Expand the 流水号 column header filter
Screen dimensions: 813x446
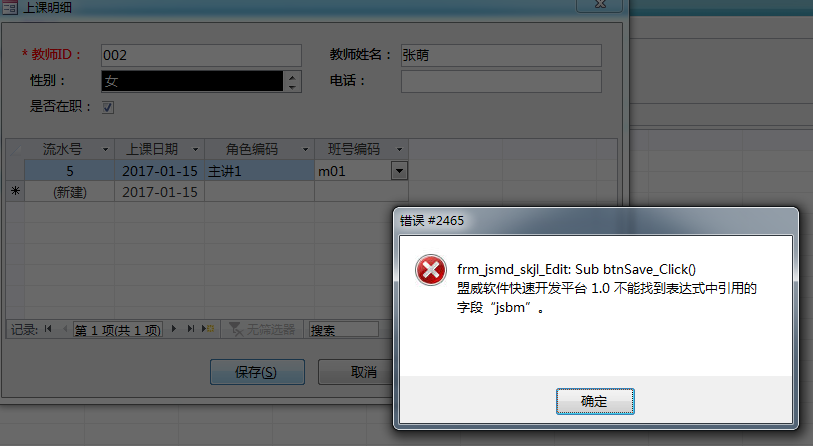pyautogui.click(x=105, y=149)
